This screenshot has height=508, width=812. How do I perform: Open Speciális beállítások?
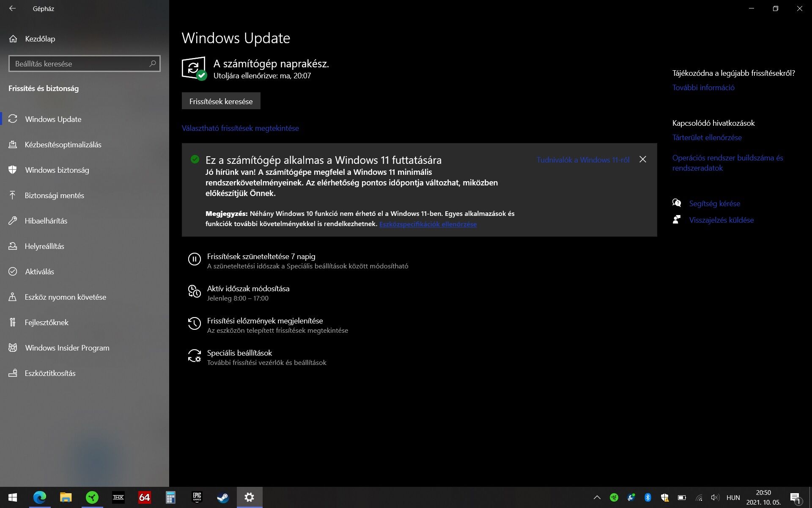[x=239, y=353]
